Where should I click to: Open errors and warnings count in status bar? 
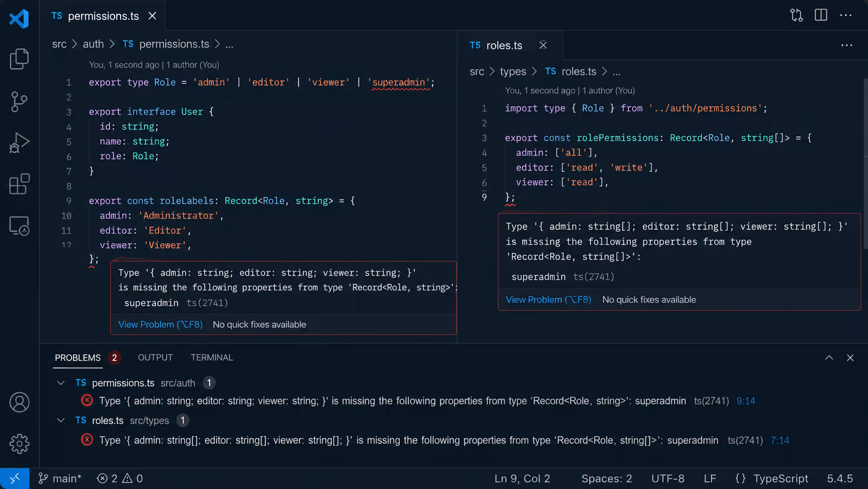click(120, 478)
